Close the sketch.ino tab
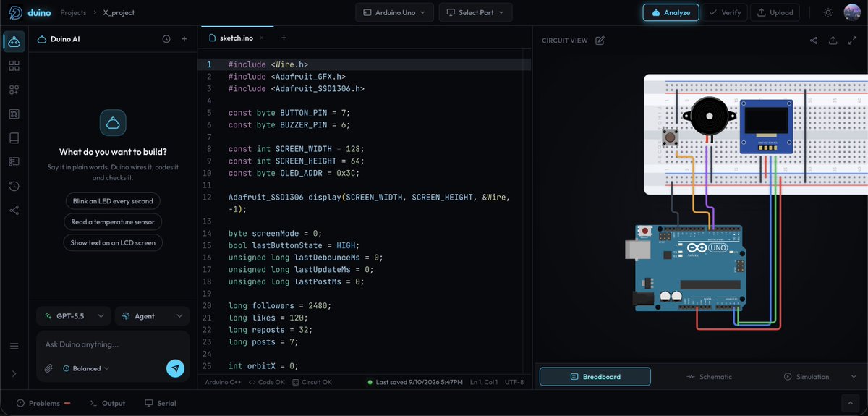Image resolution: width=868 pixels, height=416 pixels. tap(261, 38)
